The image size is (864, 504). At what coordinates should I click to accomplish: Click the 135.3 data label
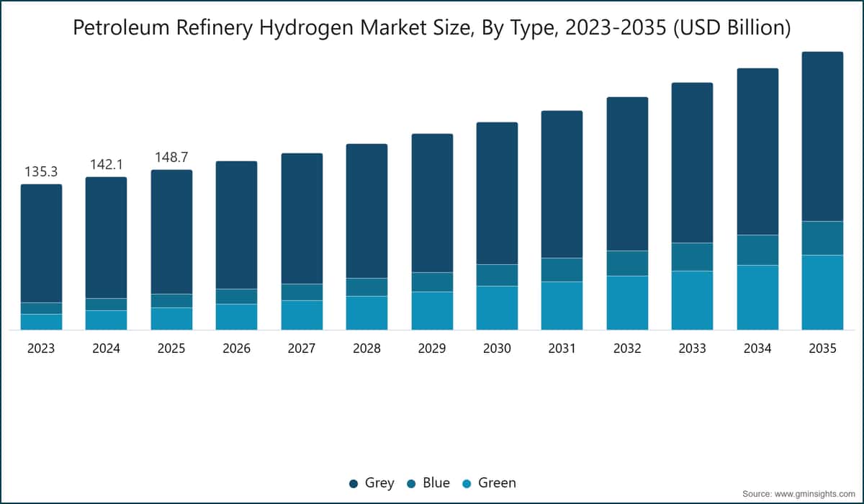[41, 172]
